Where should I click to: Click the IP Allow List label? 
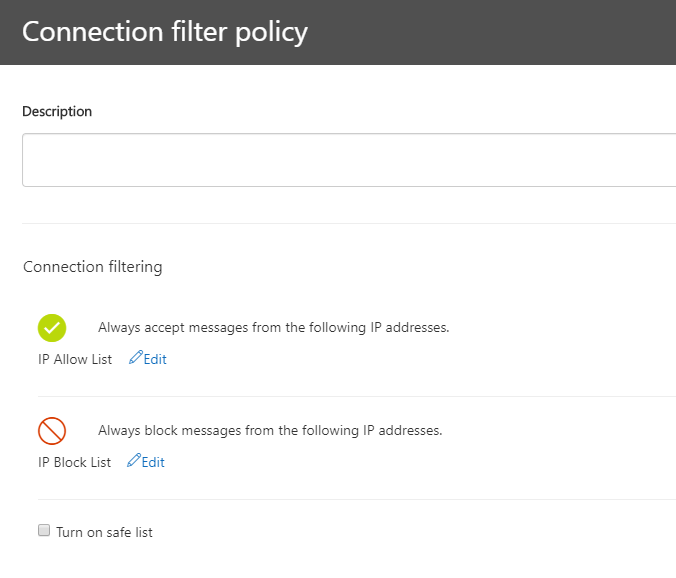pos(75,359)
